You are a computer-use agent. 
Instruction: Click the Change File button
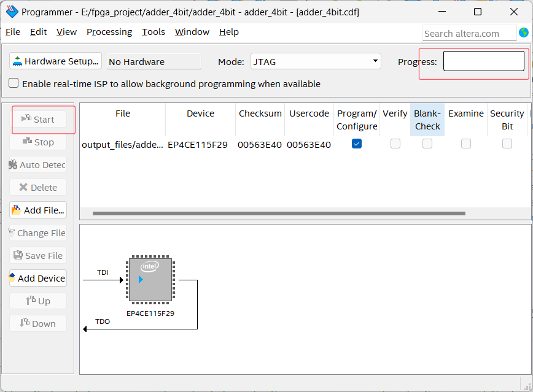tap(38, 233)
